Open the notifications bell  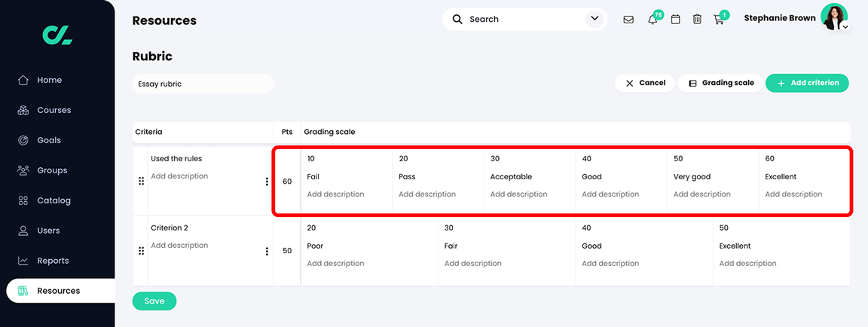(653, 20)
